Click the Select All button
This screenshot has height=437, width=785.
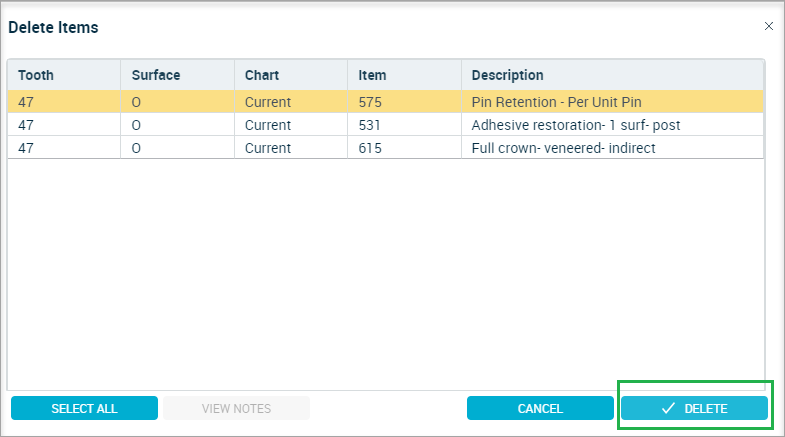(84, 408)
